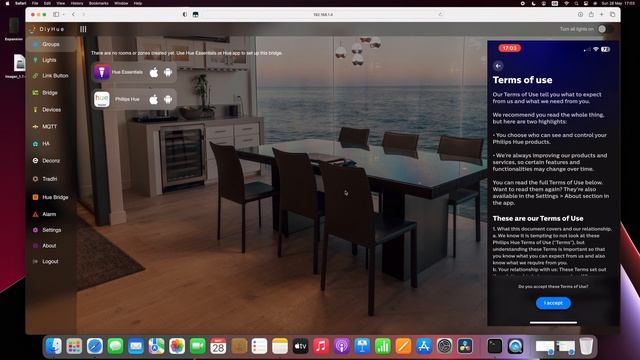Image resolution: width=640 pixels, height=360 pixels.
Task: Click the Alarm warning icon in sidebar
Action: 36,214
